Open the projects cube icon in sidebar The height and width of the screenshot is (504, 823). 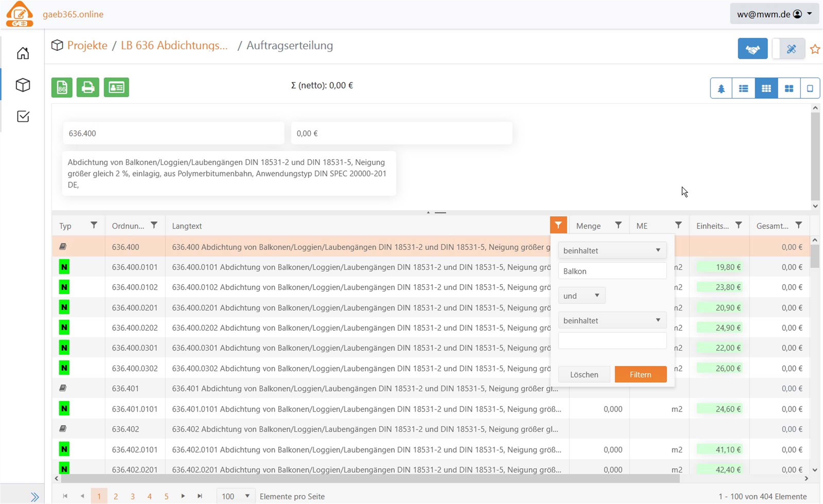coord(23,85)
